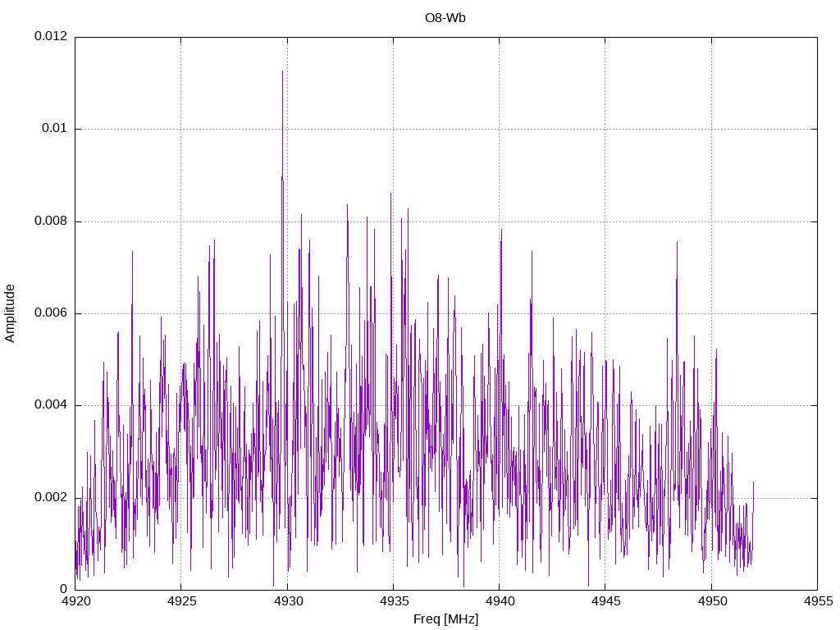
Task: Click the 0.008 y-axis tick label
Action: click(x=51, y=221)
